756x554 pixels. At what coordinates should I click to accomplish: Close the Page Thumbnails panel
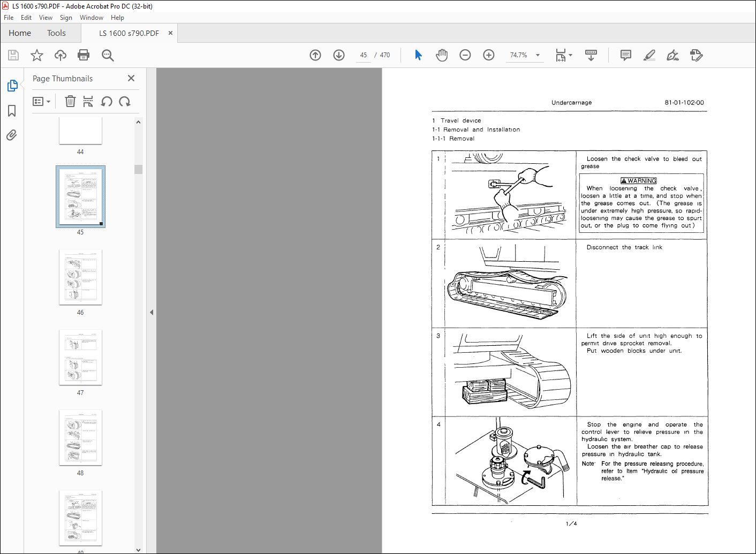pos(131,78)
